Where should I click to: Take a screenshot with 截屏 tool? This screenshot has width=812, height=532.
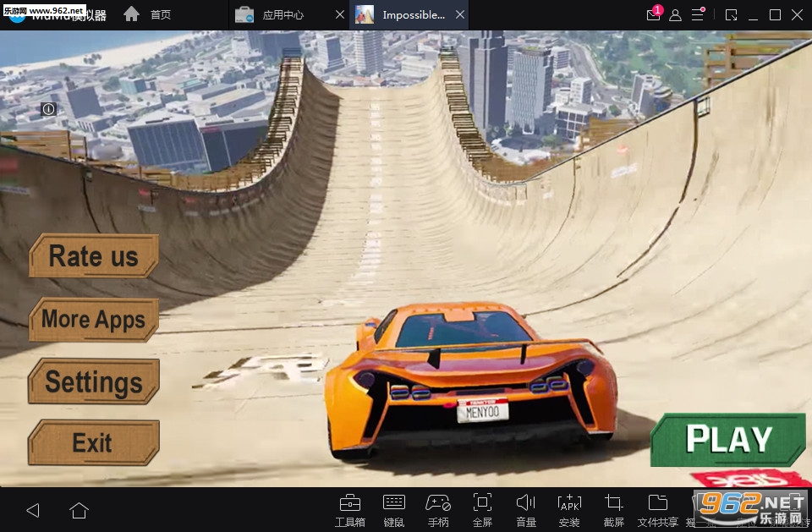614,507
